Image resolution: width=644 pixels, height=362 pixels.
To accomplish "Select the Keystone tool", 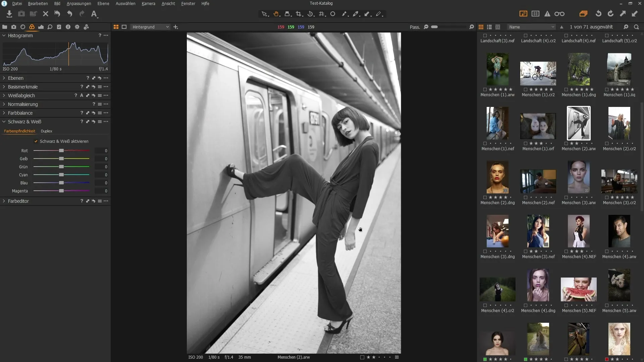I will coord(287,14).
